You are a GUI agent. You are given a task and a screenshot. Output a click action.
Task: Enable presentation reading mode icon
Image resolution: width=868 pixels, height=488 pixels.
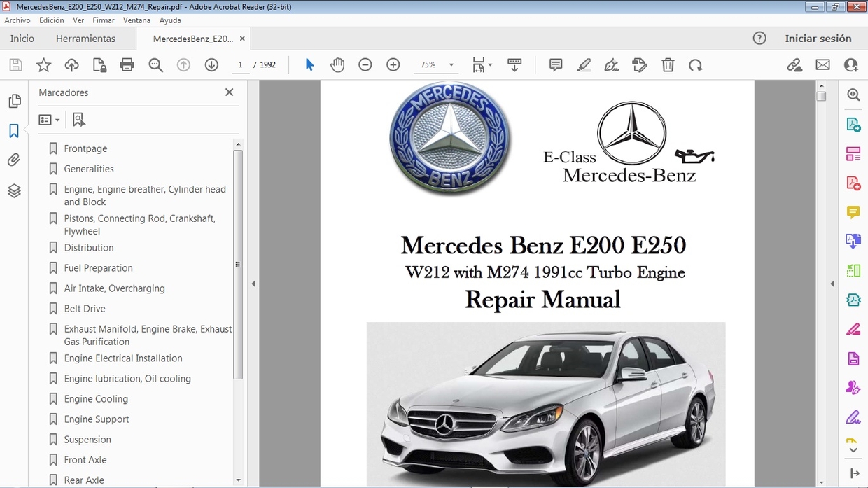click(514, 64)
